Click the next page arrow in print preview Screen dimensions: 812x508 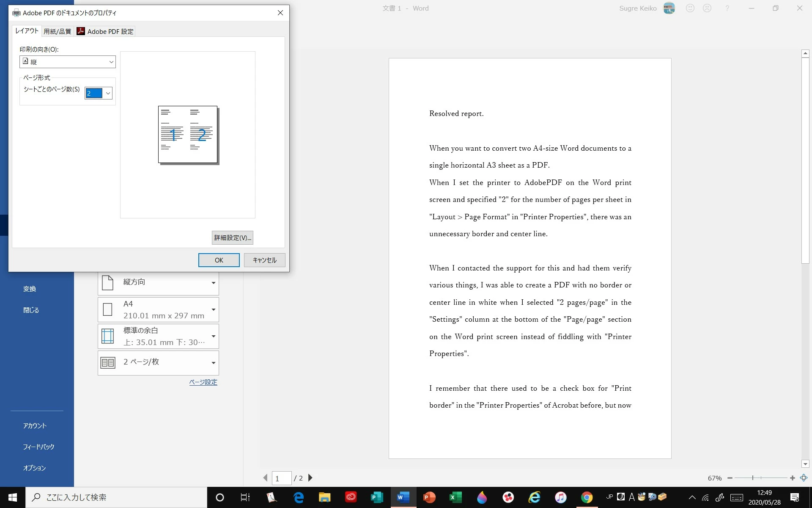pos(310,478)
